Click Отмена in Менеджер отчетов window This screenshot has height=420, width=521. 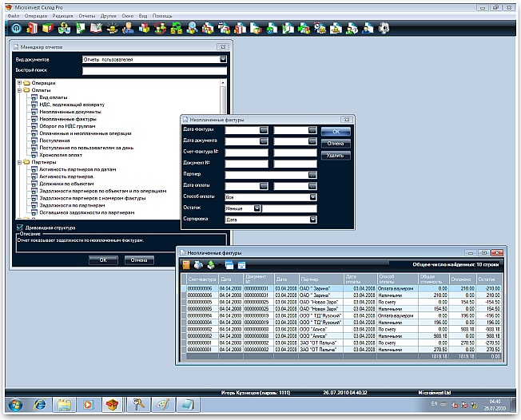coord(139,260)
